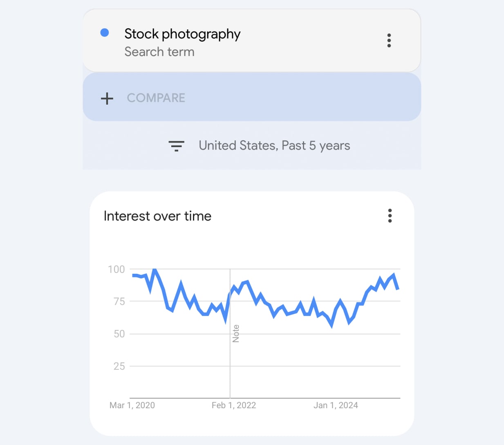
Task: Select the Stock photography term title
Action: coord(182,34)
